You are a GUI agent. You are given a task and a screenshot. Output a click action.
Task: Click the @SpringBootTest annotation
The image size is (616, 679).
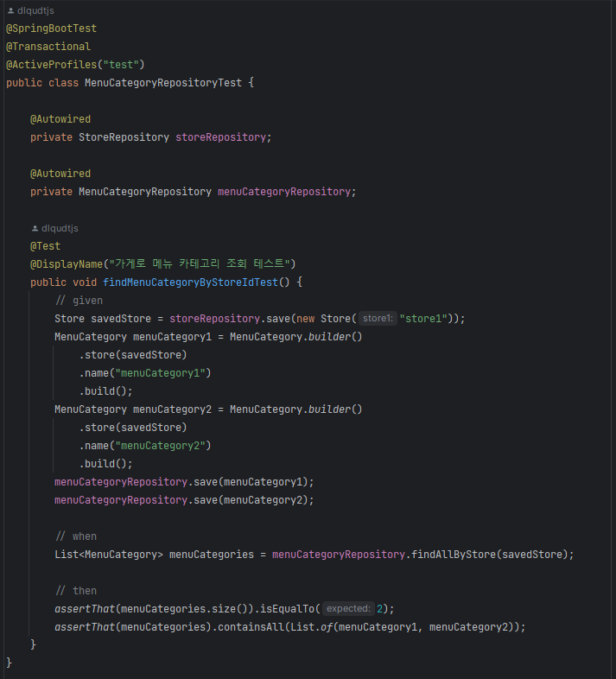point(52,29)
